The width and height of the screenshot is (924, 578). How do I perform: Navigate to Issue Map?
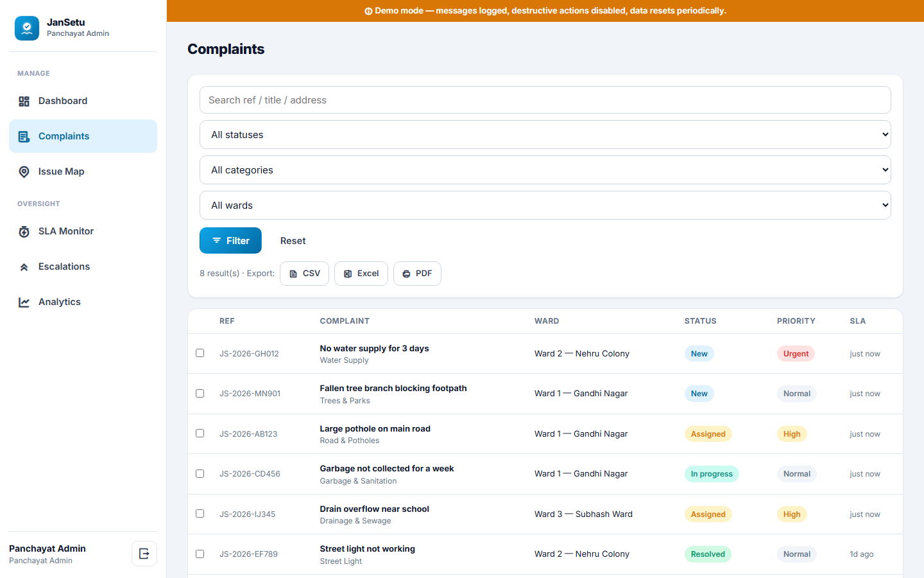pos(83,171)
